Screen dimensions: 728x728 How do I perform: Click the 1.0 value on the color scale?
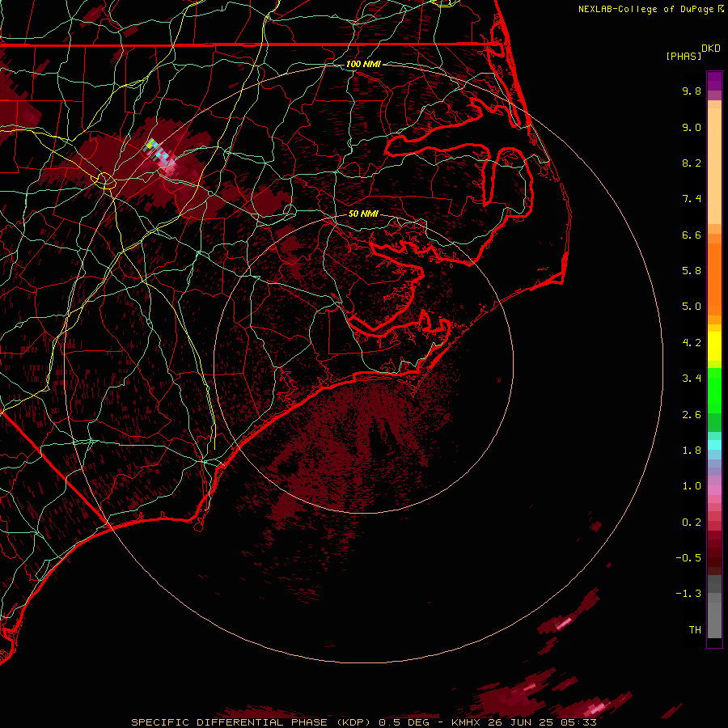692,486
